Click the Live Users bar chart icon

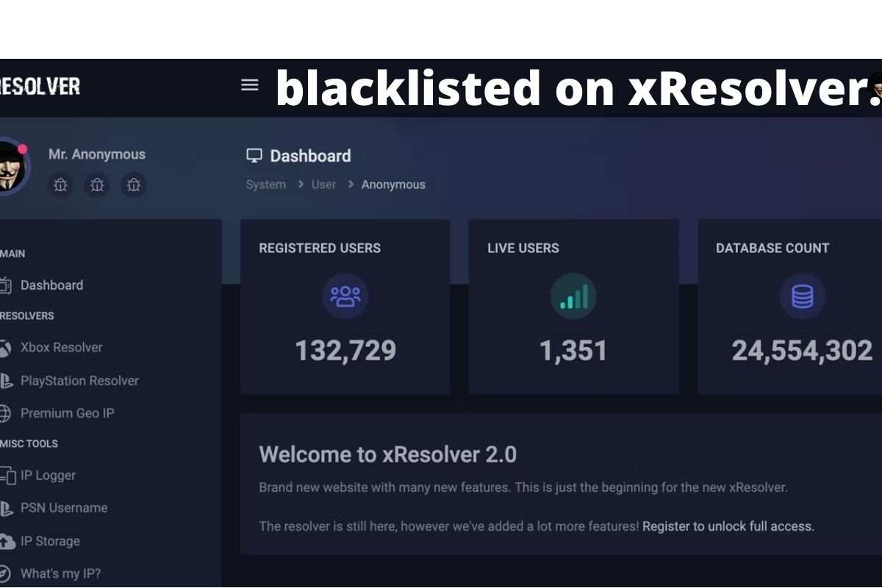(x=573, y=296)
